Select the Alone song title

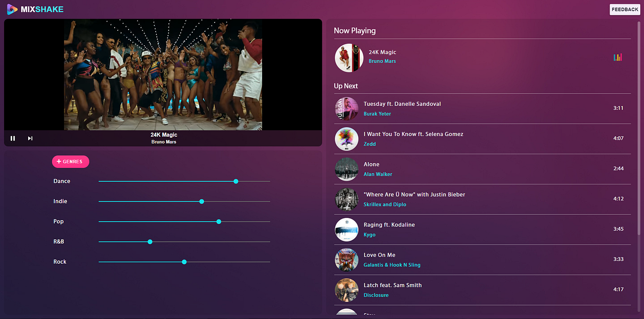pos(371,164)
